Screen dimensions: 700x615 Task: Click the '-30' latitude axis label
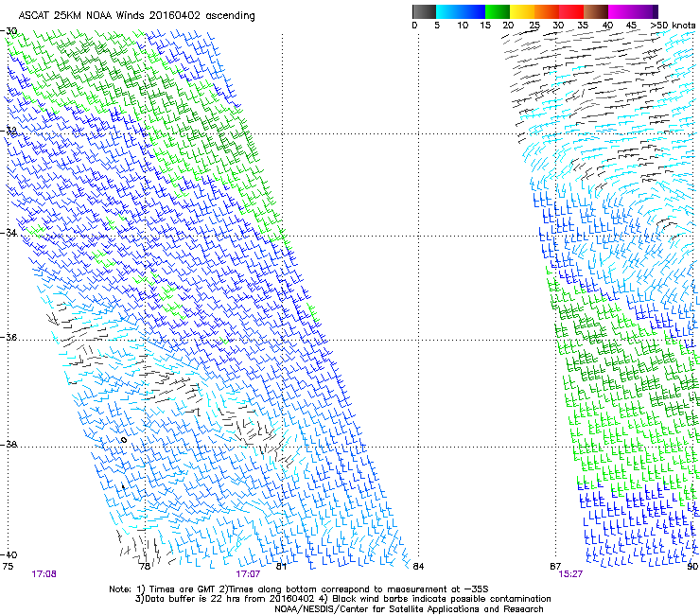pyautogui.click(x=9, y=31)
